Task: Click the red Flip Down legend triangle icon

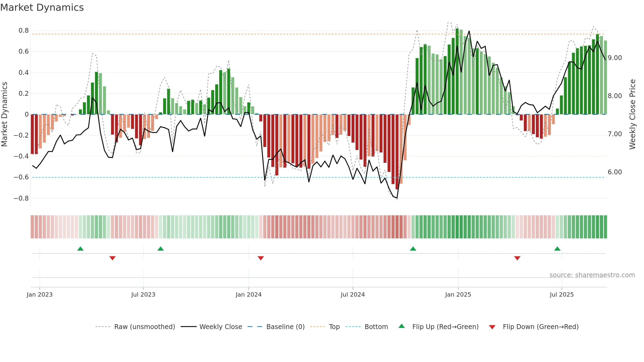Action: pos(492,327)
